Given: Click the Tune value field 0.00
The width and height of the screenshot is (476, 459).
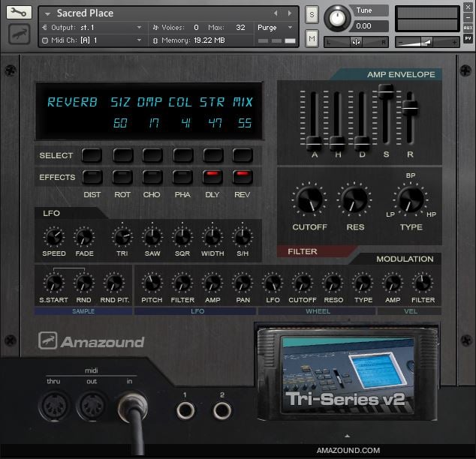Looking at the screenshot, I should pos(371,26).
